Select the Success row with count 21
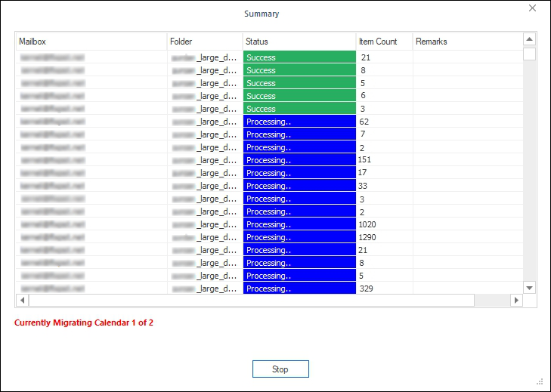Viewport: 551px width, 392px height. 270,57
